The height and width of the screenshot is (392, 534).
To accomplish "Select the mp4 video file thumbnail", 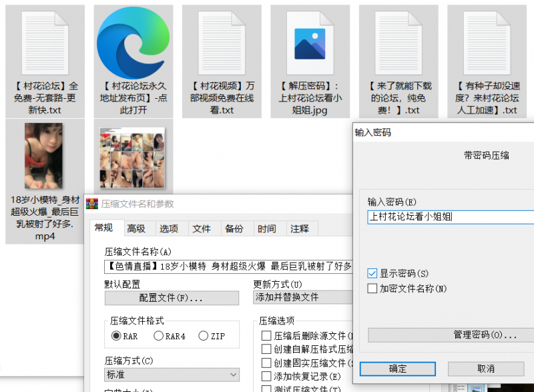I will coord(43,156).
